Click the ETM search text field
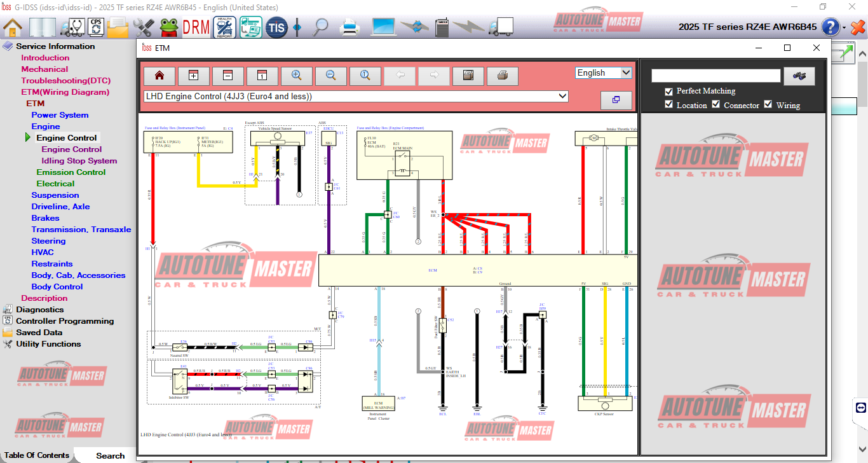This screenshot has height=463, width=868. (715, 76)
